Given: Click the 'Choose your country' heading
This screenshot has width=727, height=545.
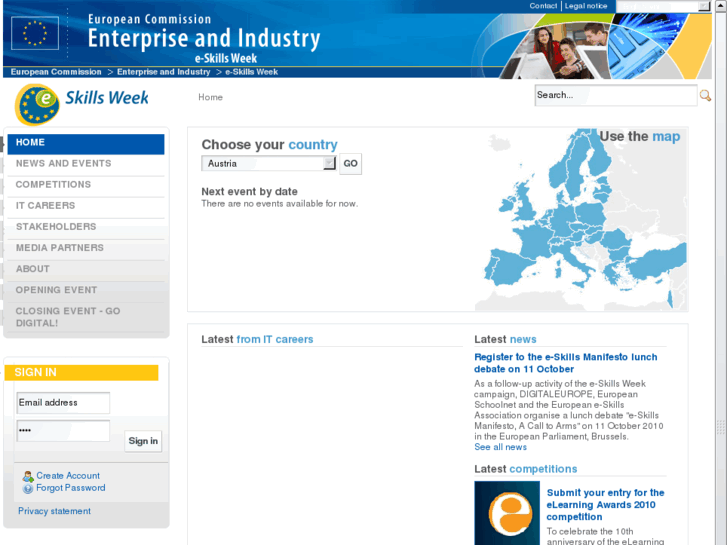Looking at the screenshot, I should pyautogui.click(x=269, y=145).
